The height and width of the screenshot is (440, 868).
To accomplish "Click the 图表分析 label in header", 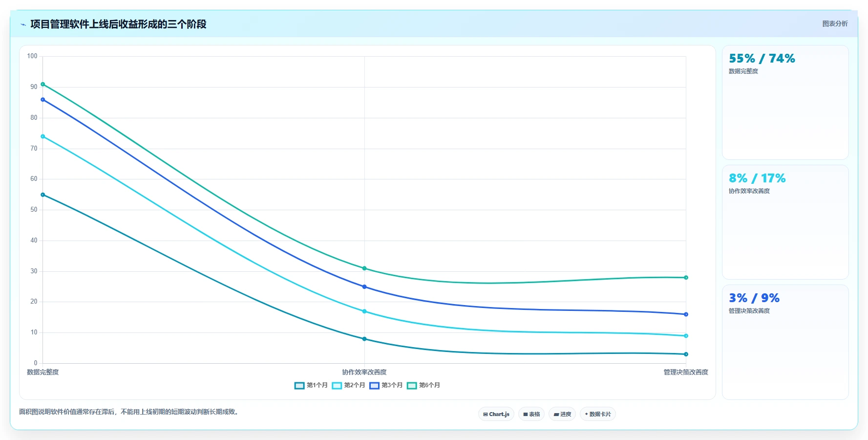I will pos(835,23).
